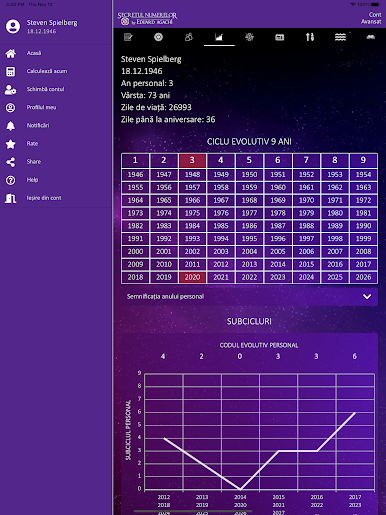The width and height of the screenshot is (386, 515).
Task: Tap Steven Spielberg name in sidebar
Action: point(52,23)
